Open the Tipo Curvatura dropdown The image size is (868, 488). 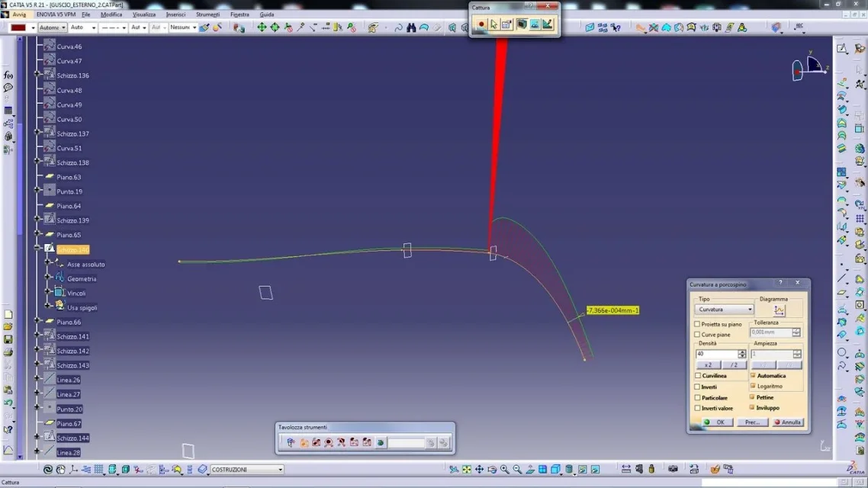(x=724, y=310)
